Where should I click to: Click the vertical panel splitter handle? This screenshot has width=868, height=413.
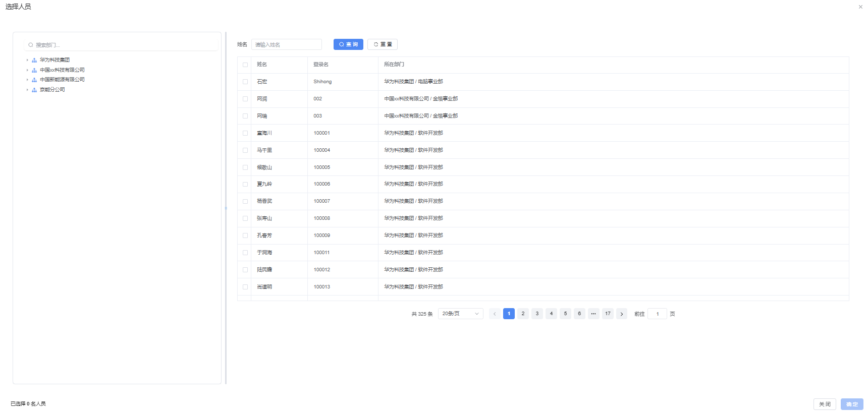click(x=226, y=208)
